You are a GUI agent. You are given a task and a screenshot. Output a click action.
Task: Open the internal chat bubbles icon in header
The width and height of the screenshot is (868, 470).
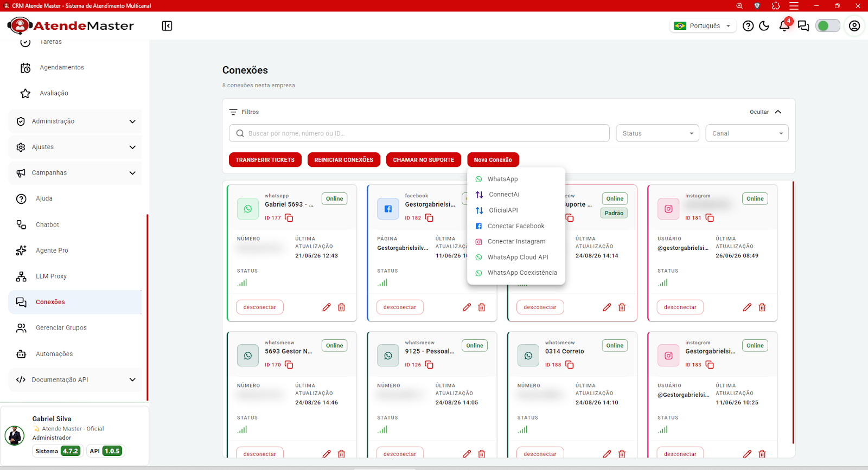coord(803,26)
